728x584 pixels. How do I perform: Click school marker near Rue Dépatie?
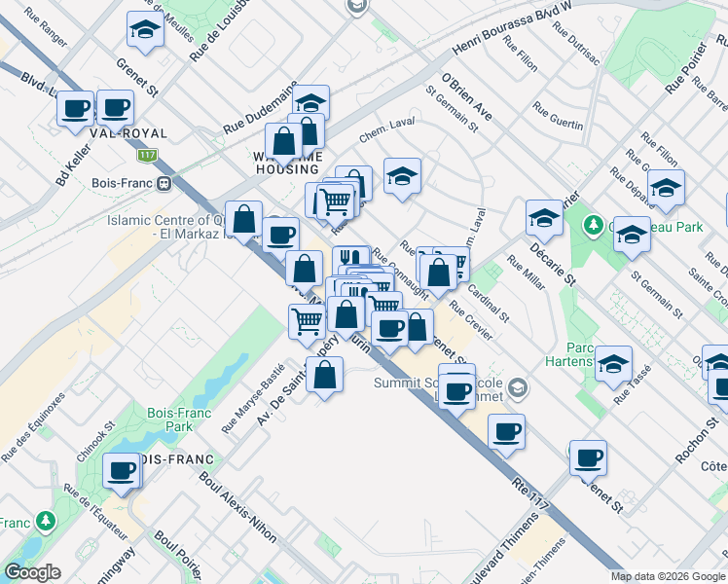click(x=667, y=190)
